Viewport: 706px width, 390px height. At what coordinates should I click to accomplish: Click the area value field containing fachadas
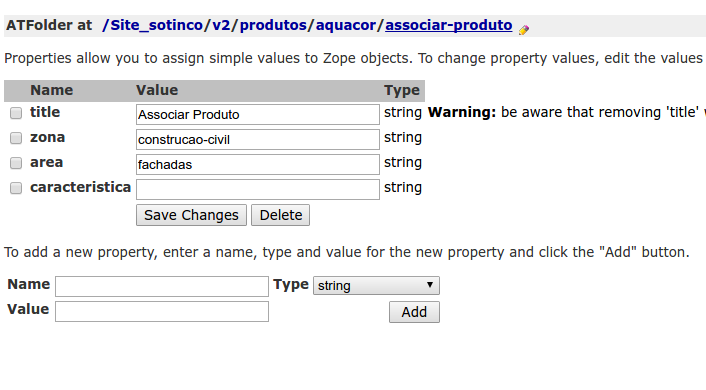point(258,164)
